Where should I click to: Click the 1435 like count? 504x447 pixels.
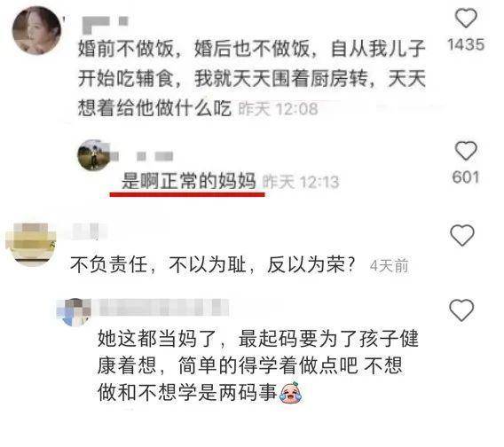click(x=466, y=44)
